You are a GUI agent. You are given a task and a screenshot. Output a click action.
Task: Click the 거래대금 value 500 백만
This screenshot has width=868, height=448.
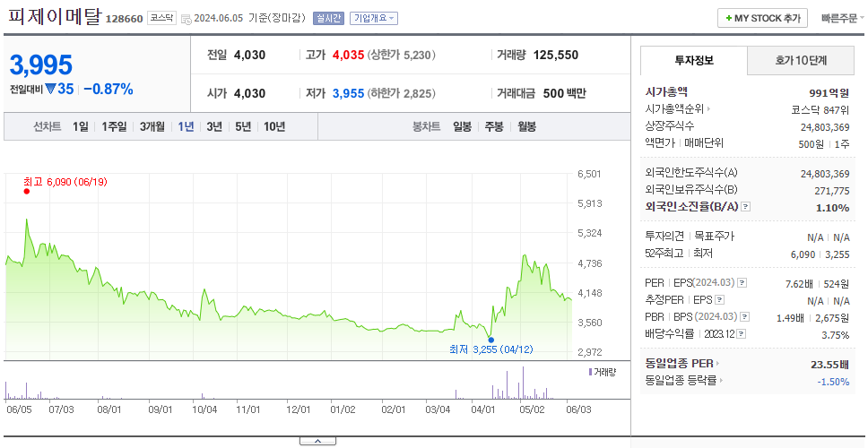(565, 93)
